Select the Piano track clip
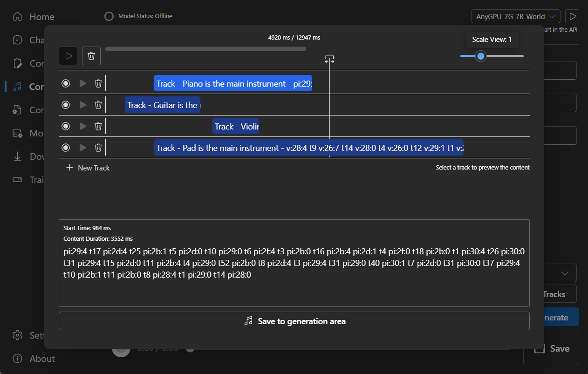This screenshot has height=374, width=588. [233, 83]
